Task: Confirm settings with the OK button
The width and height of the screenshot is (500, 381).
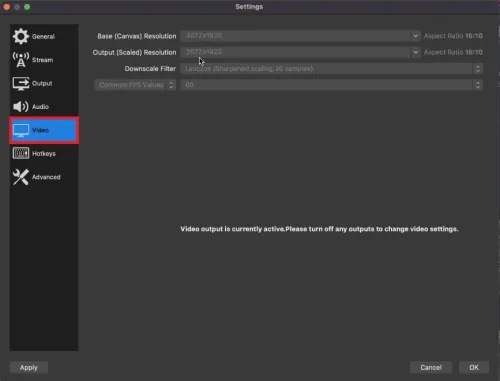Action: click(474, 367)
